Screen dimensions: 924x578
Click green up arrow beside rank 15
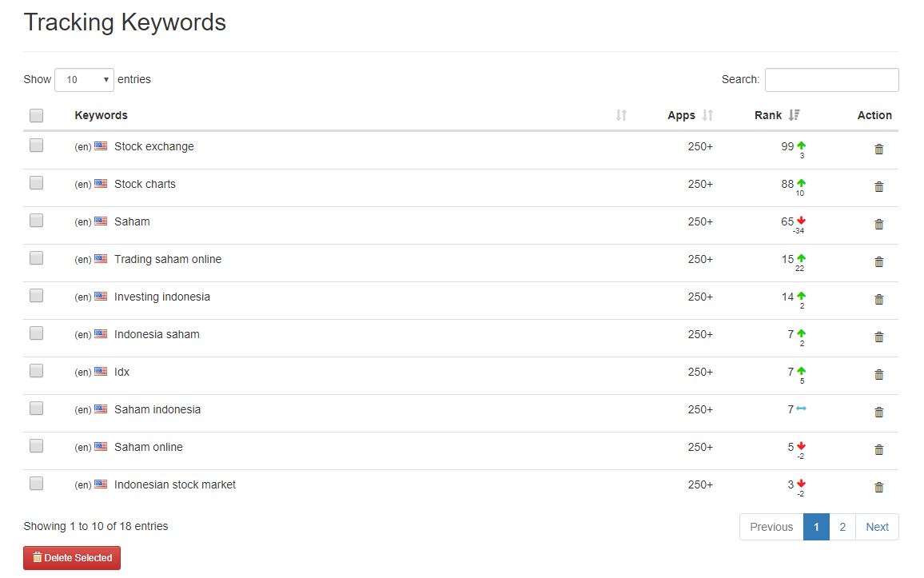[x=802, y=258]
